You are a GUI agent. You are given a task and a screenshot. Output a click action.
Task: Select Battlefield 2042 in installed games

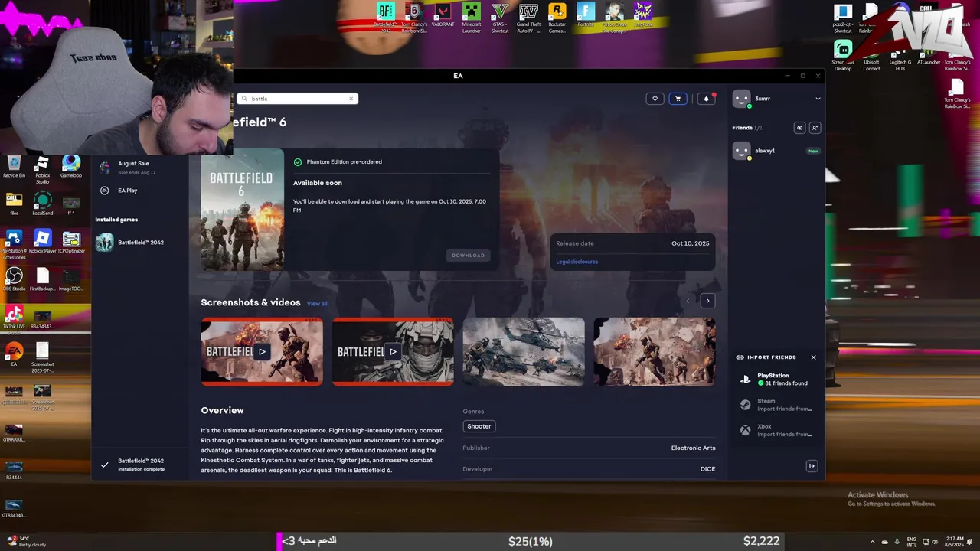140,243
